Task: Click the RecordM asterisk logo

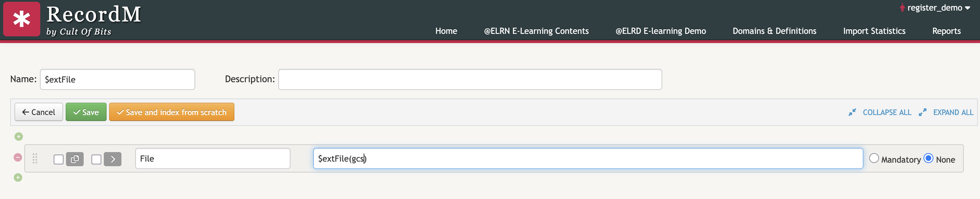Action: point(22,19)
